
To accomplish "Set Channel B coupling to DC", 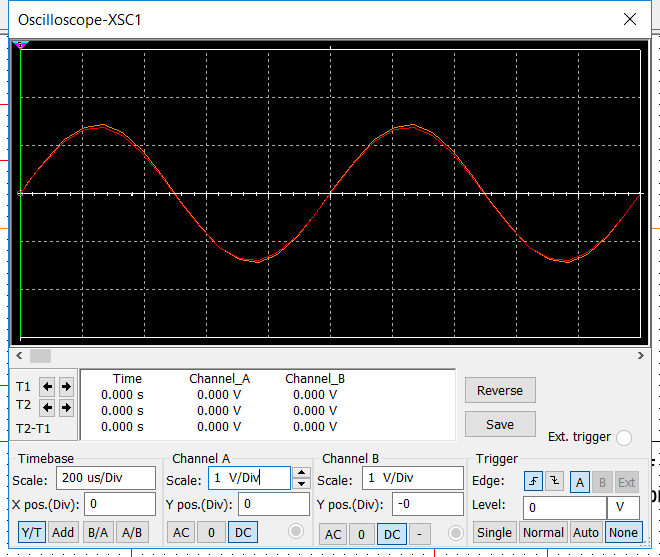I will point(391,534).
